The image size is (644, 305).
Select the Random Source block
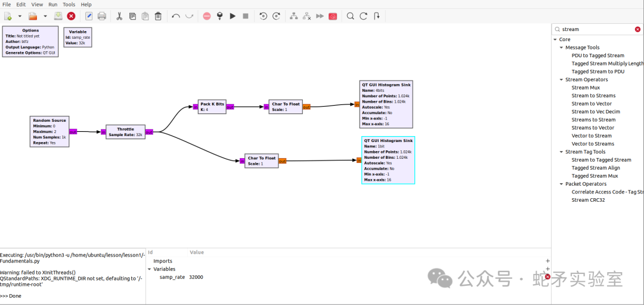pyautogui.click(x=49, y=131)
